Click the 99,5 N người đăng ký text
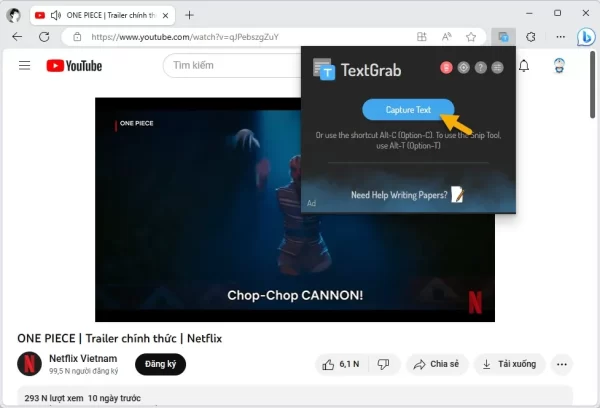The height and width of the screenshot is (408, 600). [83, 371]
